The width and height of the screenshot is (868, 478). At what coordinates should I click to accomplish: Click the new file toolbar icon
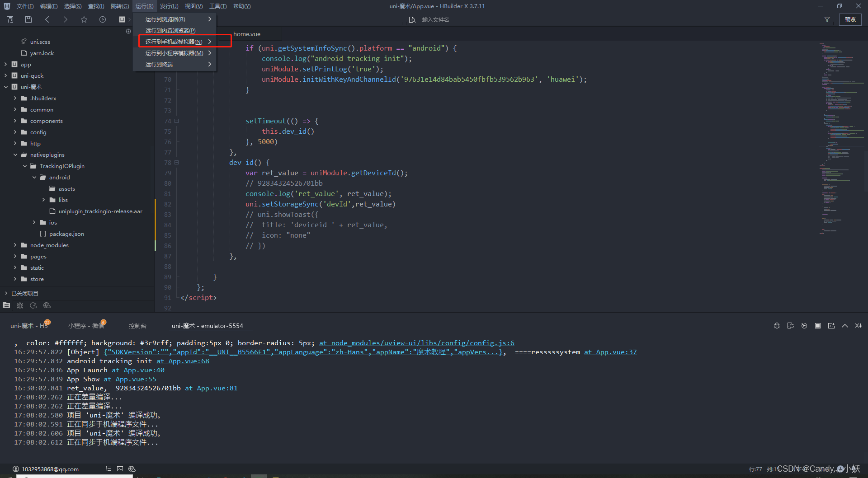10,19
